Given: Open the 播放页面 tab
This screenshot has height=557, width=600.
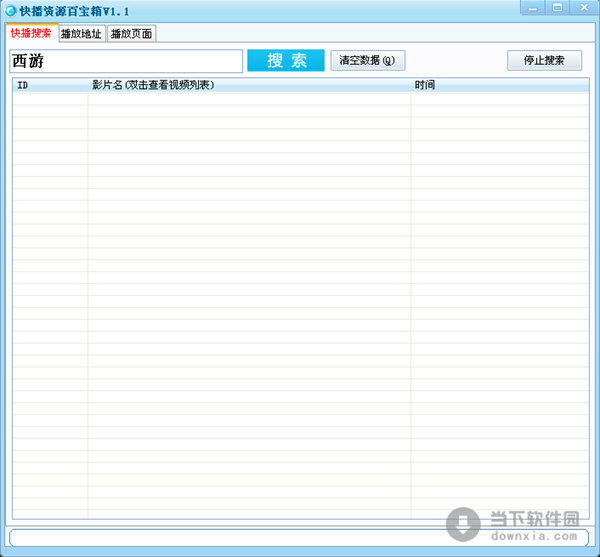Looking at the screenshot, I should (x=131, y=34).
